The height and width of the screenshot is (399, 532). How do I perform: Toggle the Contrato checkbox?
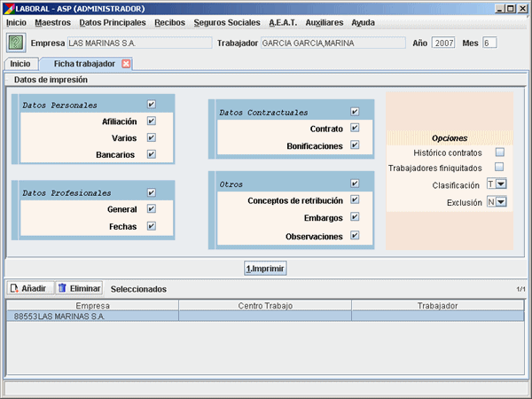(355, 128)
